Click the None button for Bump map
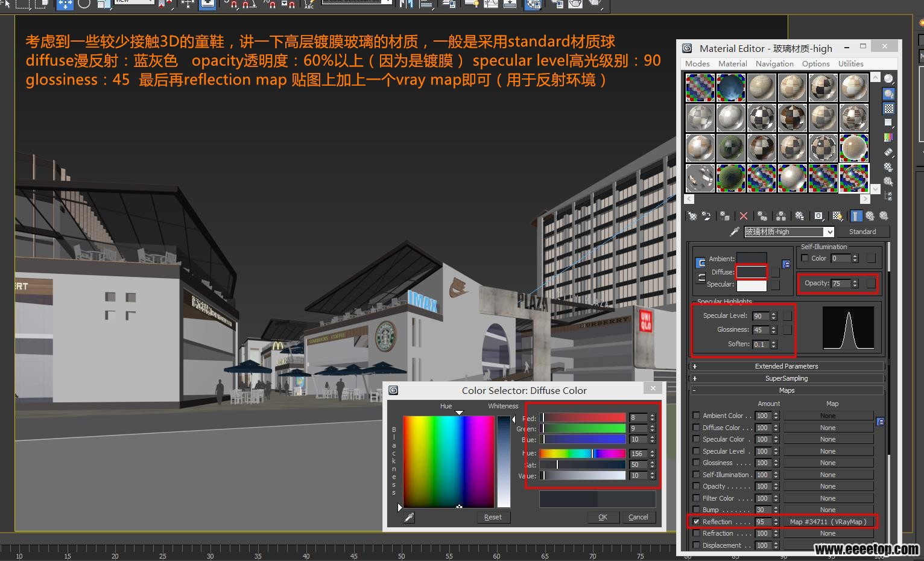924x561 pixels. (x=828, y=510)
